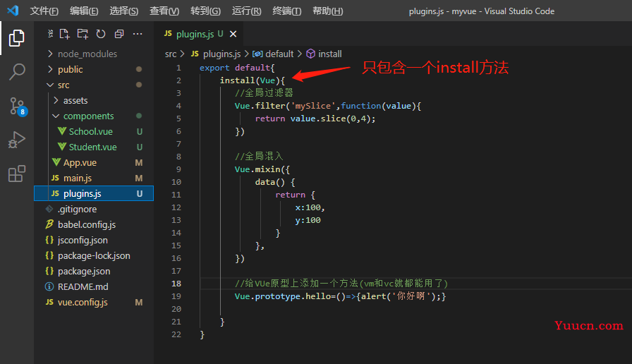Image resolution: width=632 pixels, height=364 pixels.
Task: Open School.vue in the explorer
Action: click(94, 131)
